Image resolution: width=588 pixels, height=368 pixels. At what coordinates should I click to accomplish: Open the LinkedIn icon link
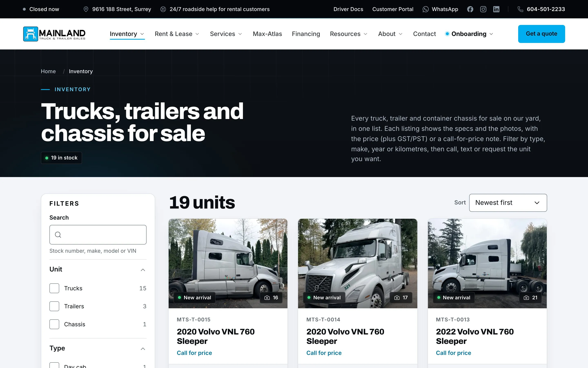coord(496,9)
